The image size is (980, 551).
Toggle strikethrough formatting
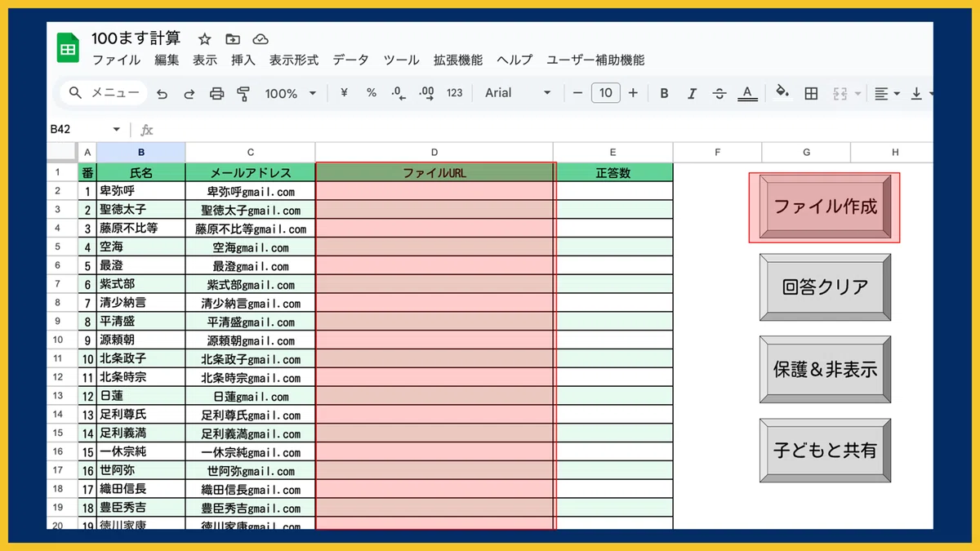(719, 93)
